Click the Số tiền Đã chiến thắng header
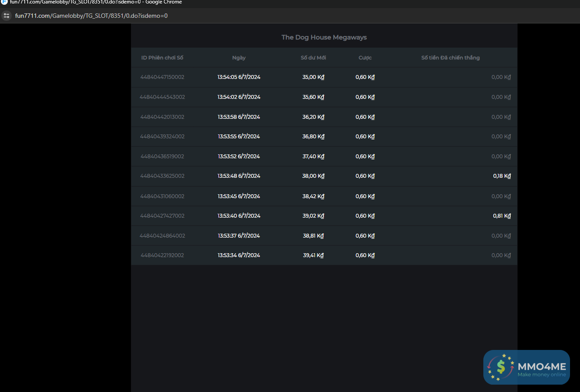 [450, 58]
